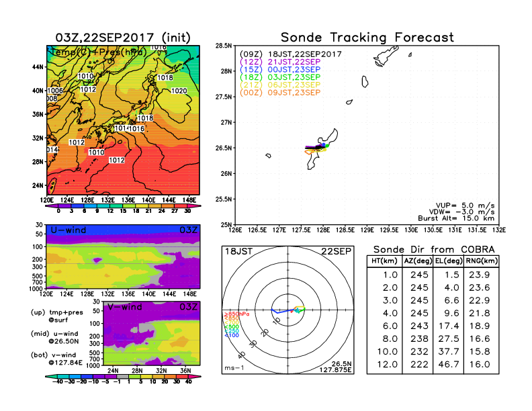Viewport: 532px width, 411px height.
Task: Click azimuth value "232" in the 10.0 km row
Action: point(419,352)
